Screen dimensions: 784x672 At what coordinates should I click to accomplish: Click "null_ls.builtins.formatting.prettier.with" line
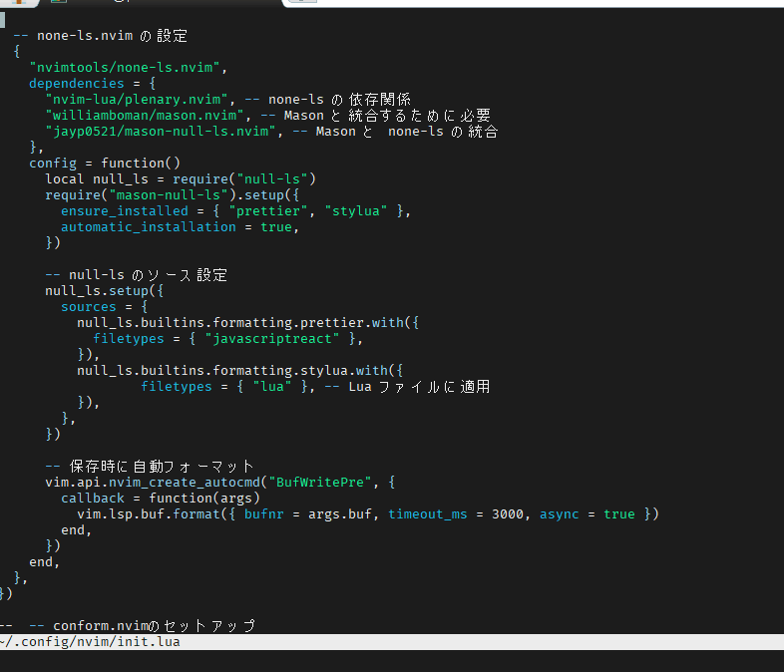pyautogui.click(x=248, y=323)
